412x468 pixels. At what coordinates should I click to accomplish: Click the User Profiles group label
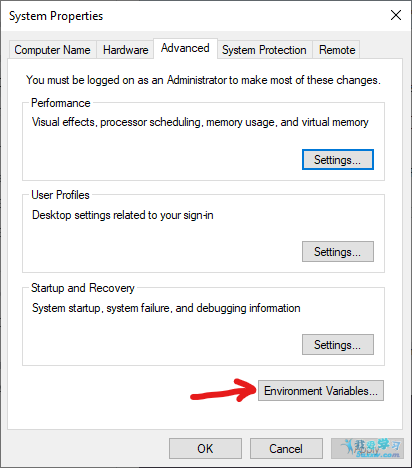60,195
